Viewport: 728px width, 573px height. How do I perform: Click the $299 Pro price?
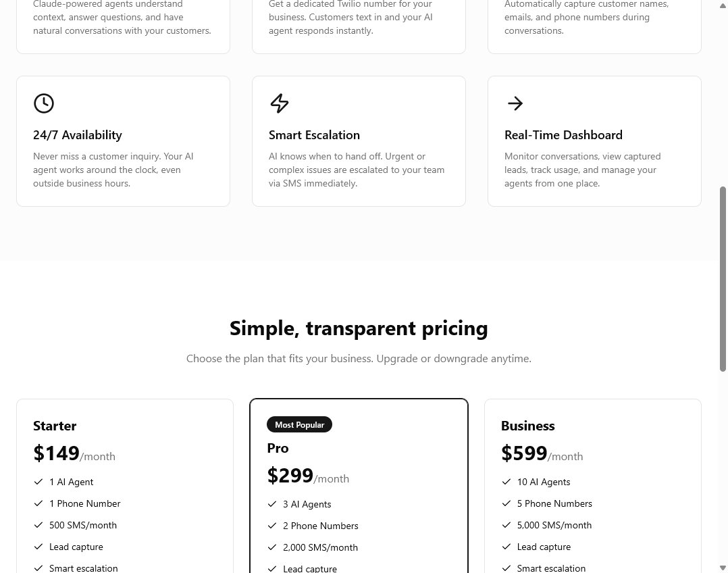coord(290,476)
